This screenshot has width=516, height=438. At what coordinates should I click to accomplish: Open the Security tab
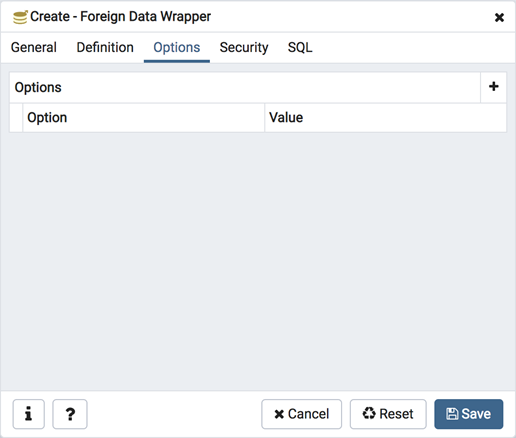coord(244,47)
